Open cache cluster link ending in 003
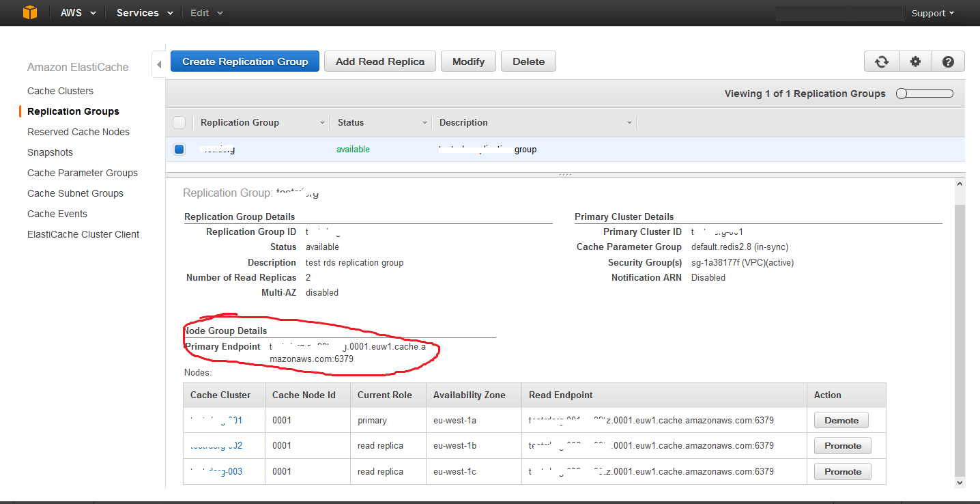 pos(216,471)
